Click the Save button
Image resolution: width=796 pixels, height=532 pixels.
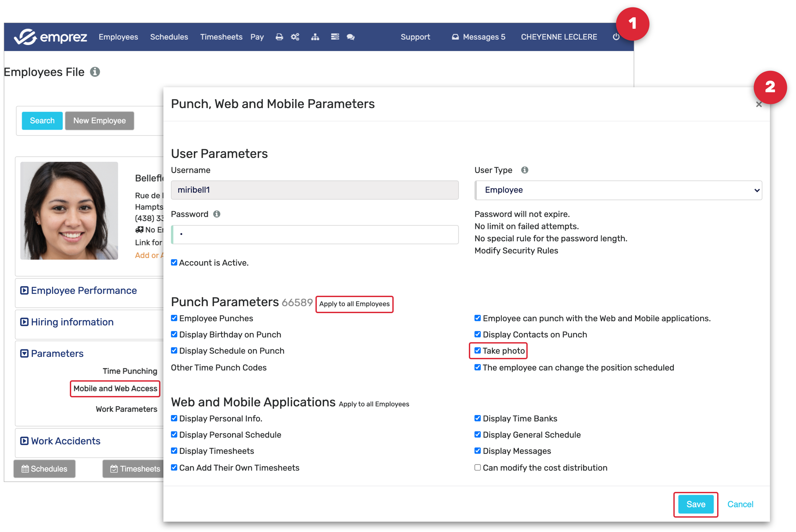tap(695, 504)
